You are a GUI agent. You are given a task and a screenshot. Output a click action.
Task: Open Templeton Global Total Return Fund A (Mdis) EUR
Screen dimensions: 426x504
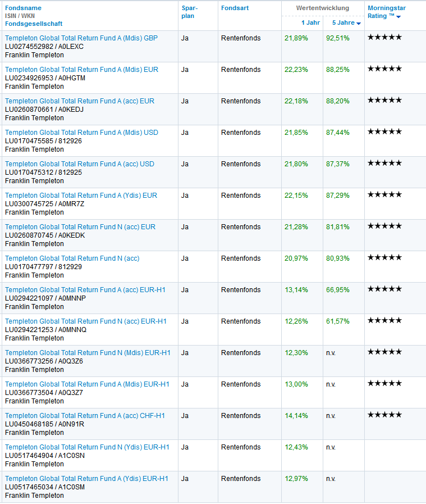81,70
